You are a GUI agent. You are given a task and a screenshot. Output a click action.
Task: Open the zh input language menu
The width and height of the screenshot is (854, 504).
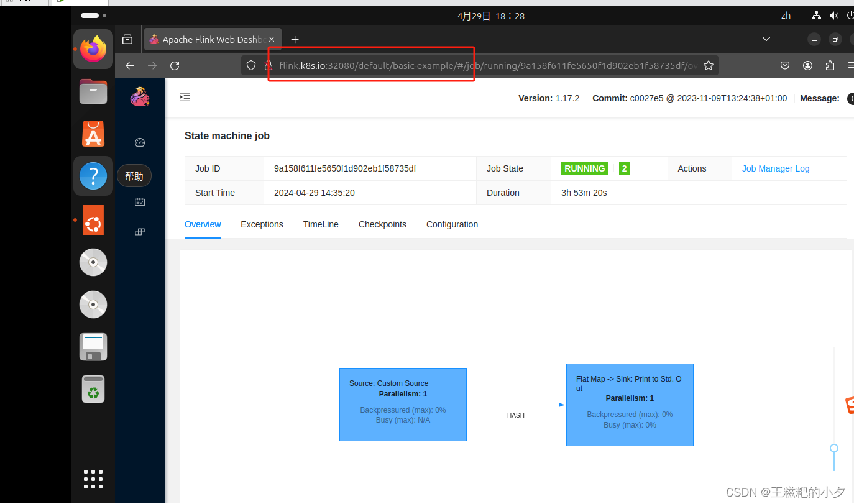pyautogui.click(x=786, y=16)
